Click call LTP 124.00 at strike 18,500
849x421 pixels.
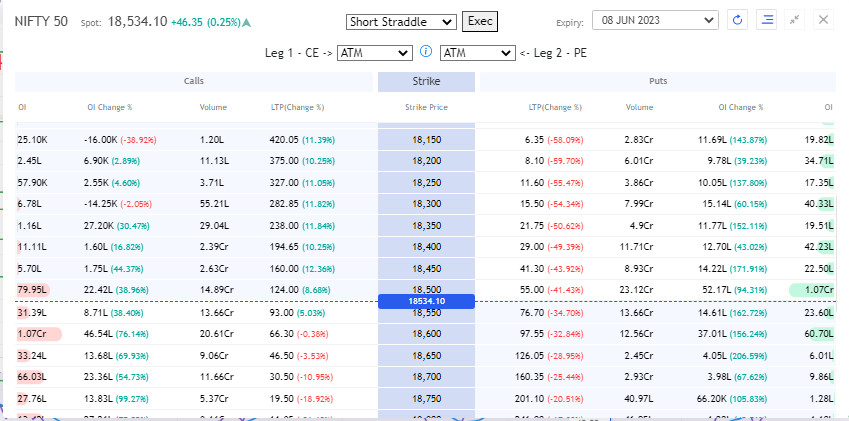pos(284,290)
